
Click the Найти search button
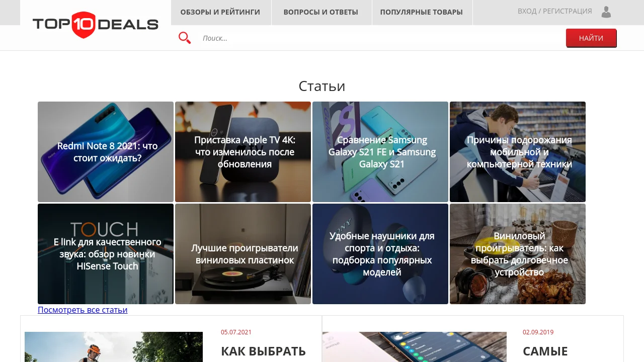click(591, 38)
